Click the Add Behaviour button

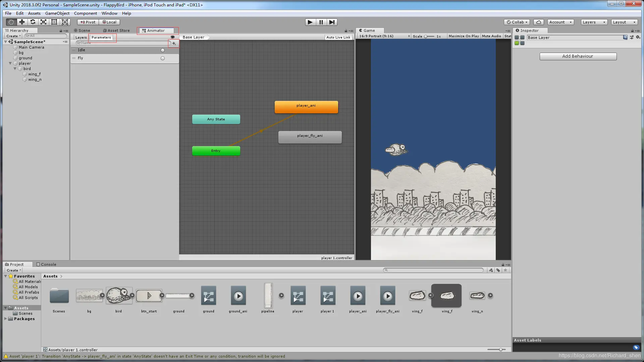coord(578,56)
